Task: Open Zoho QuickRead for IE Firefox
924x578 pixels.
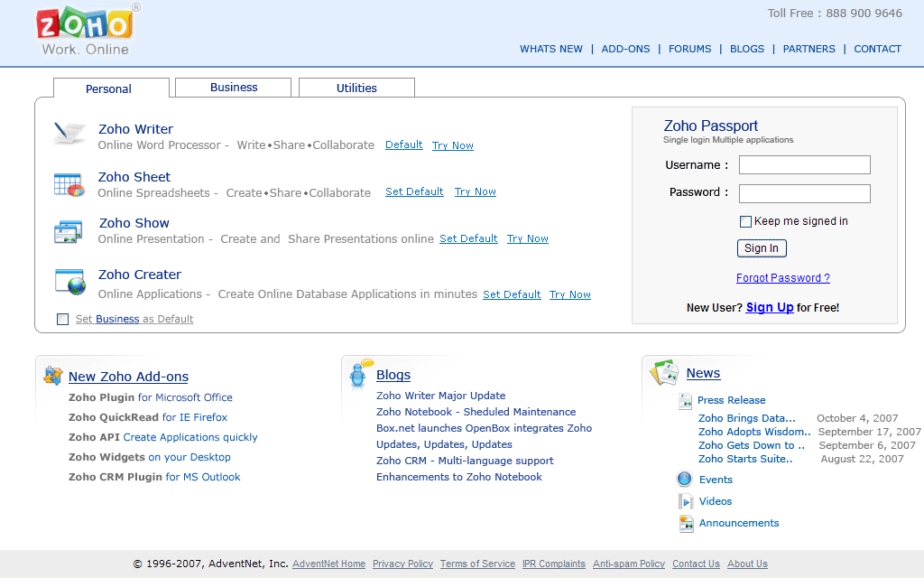Action: [148, 417]
